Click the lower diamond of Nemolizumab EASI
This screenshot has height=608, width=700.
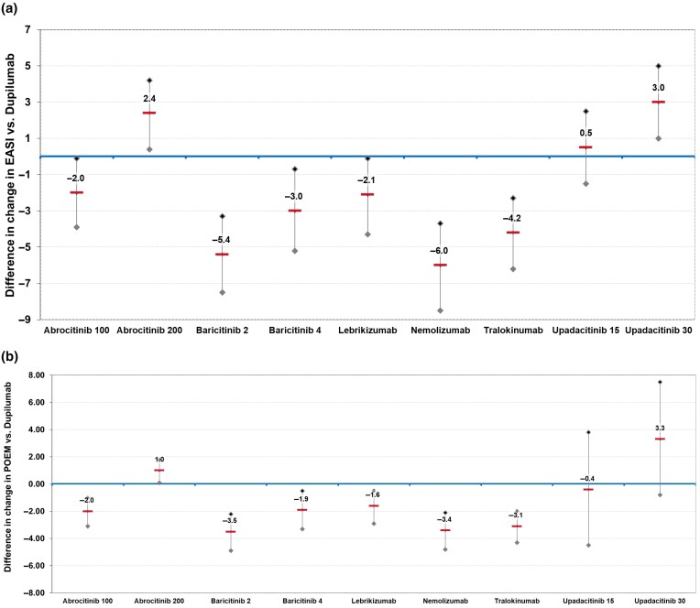coord(441,310)
